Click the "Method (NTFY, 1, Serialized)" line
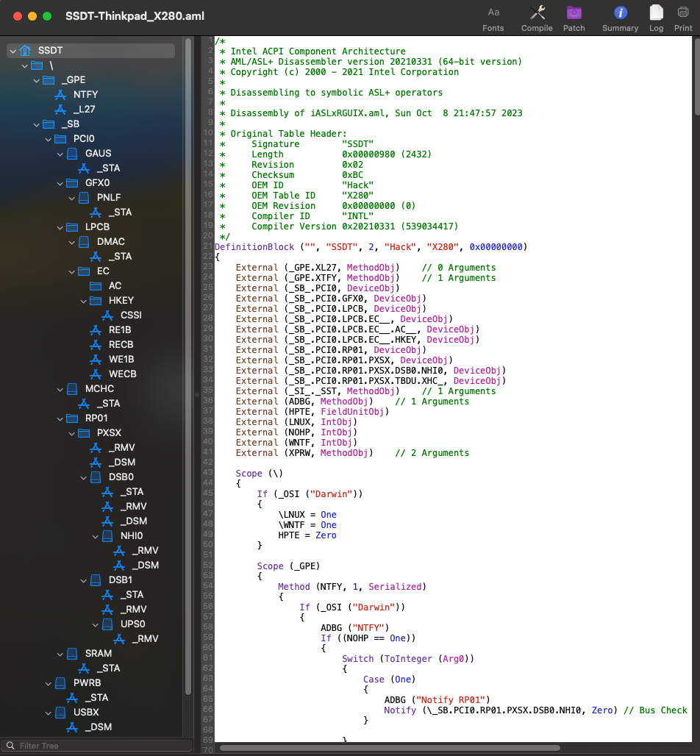 pos(352,587)
